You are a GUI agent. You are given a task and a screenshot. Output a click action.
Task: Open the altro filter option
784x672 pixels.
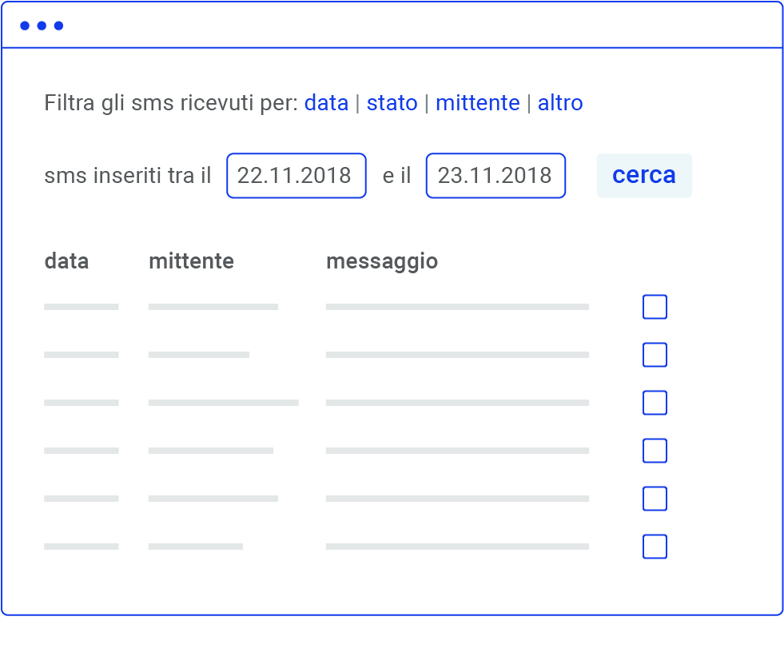coord(559,103)
